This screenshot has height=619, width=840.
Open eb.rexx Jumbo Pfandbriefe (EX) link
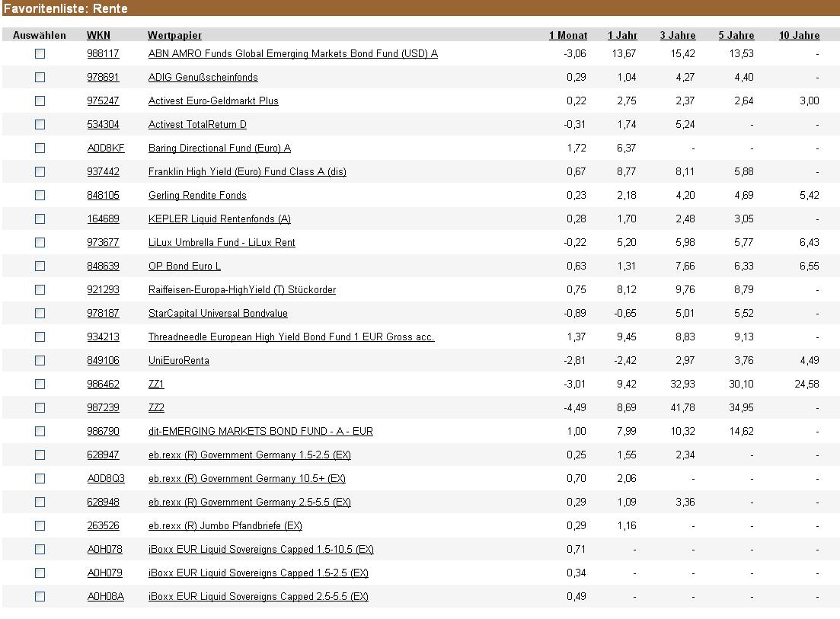[225, 526]
